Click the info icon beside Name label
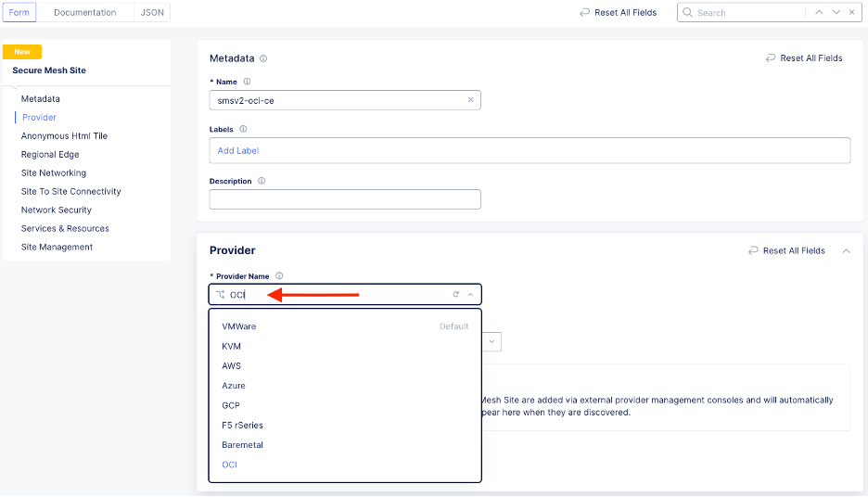Viewport: 868px width, 497px height. [x=247, y=82]
